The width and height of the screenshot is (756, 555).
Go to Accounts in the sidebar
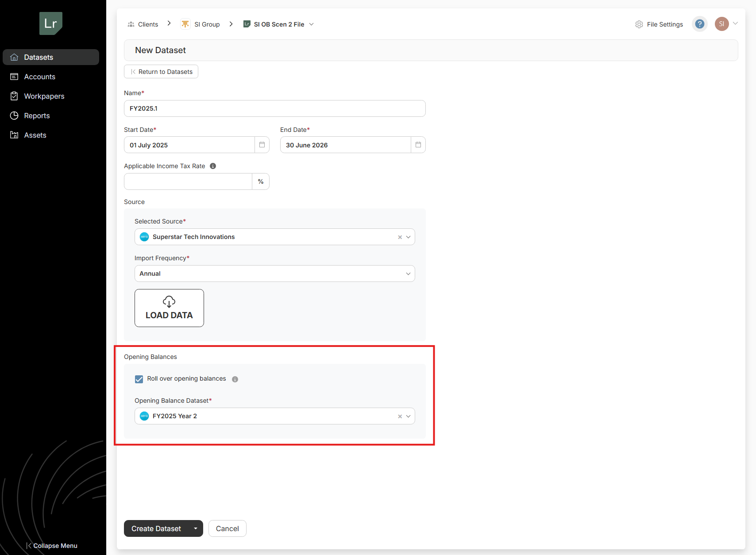pos(51,77)
